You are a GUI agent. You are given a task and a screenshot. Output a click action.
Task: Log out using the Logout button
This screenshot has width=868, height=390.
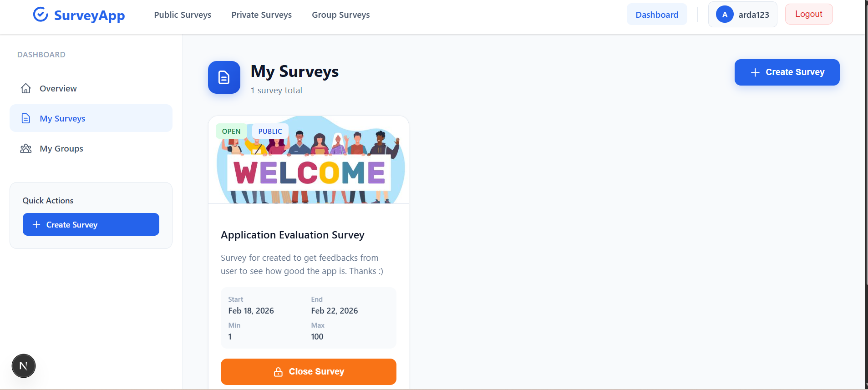[x=808, y=14]
